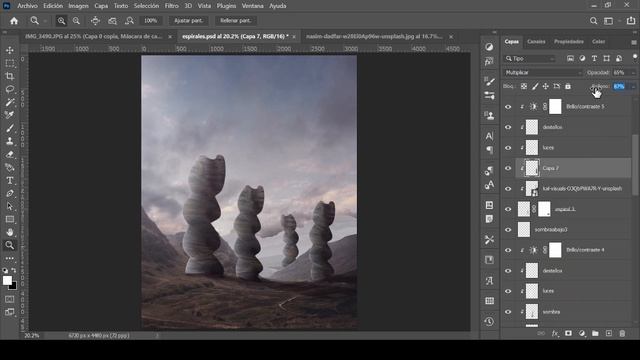The height and width of the screenshot is (360, 640).
Task: Select the Pen tool
Action: [10, 193]
